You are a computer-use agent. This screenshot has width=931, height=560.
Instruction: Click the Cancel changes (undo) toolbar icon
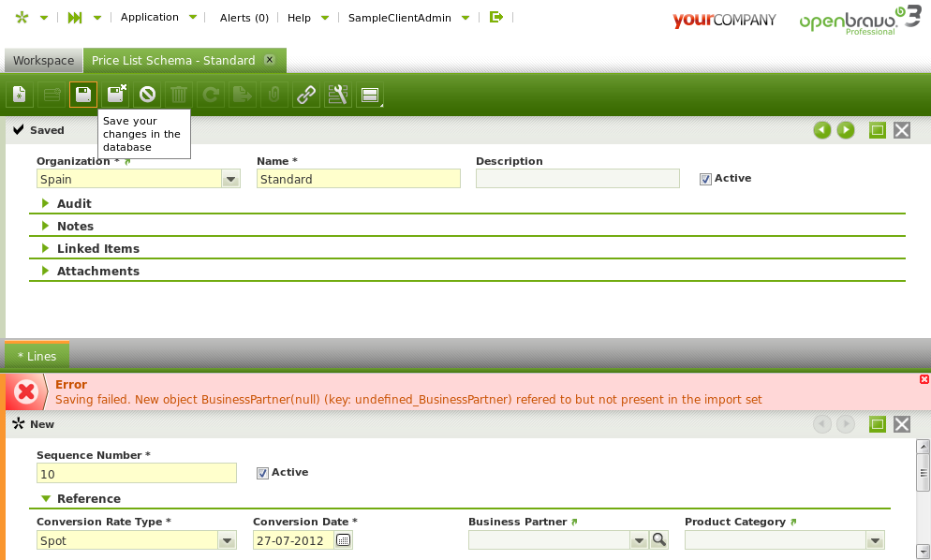[x=147, y=95]
